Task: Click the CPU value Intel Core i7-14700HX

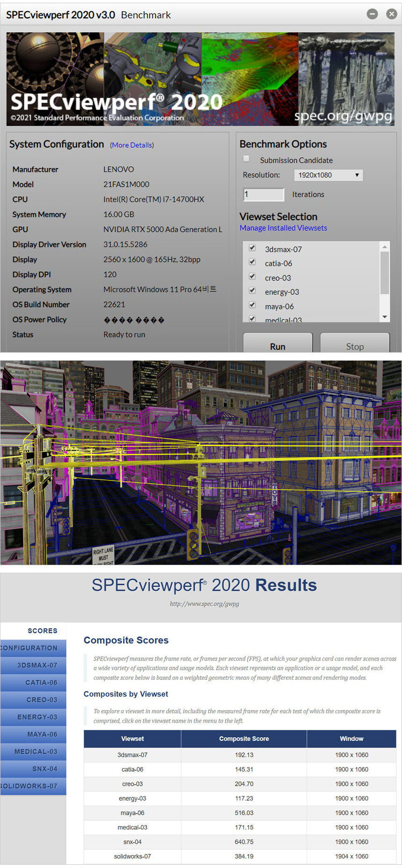Action: (x=154, y=199)
